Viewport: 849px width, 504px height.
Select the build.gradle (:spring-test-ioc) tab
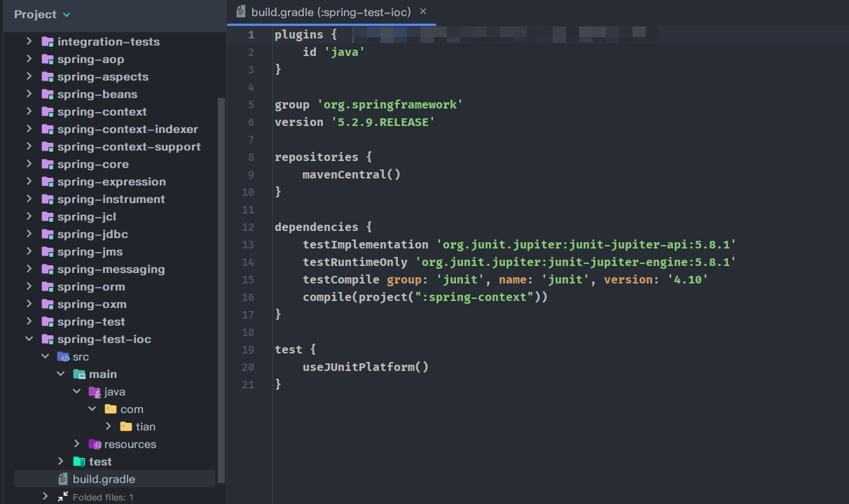click(x=331, y=12)
